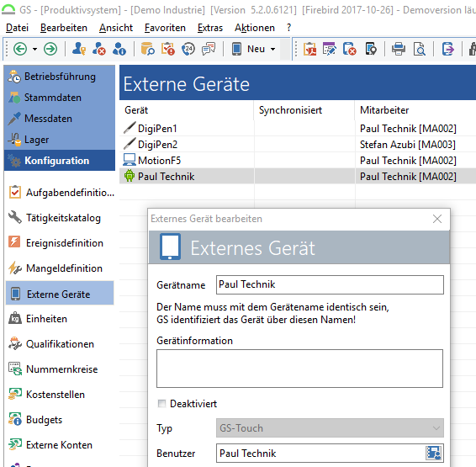
Task: Click the Gerätinformation text area
Action: [x=299, y=369]
